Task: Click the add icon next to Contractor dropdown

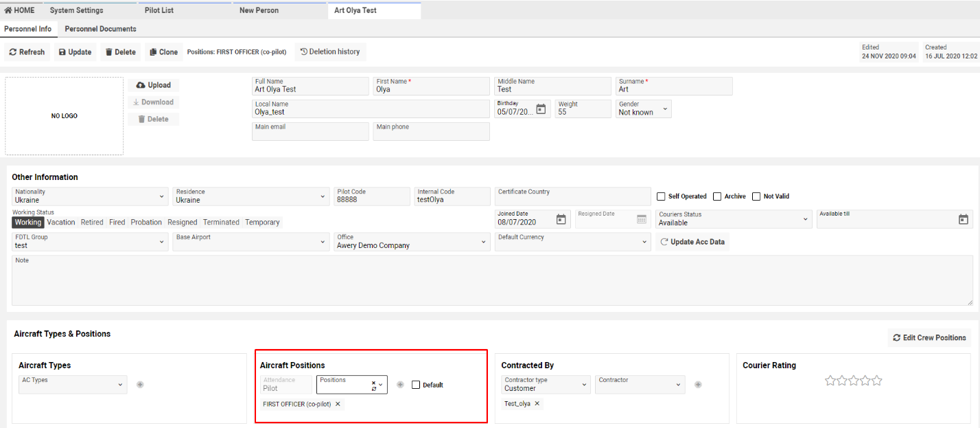Action: pos(698,385)
